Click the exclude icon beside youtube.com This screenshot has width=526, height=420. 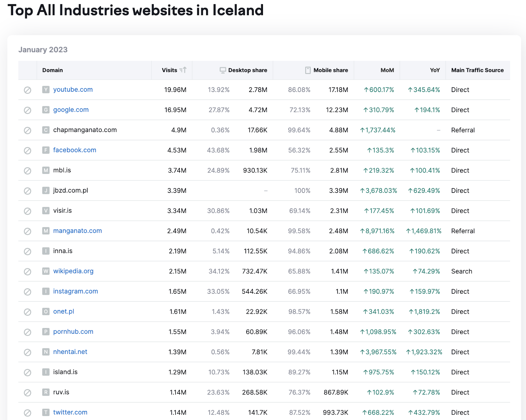pos(28,90)
